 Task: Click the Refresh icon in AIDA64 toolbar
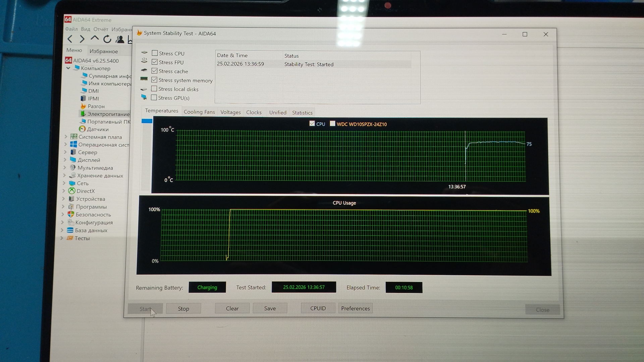point(107,39)
